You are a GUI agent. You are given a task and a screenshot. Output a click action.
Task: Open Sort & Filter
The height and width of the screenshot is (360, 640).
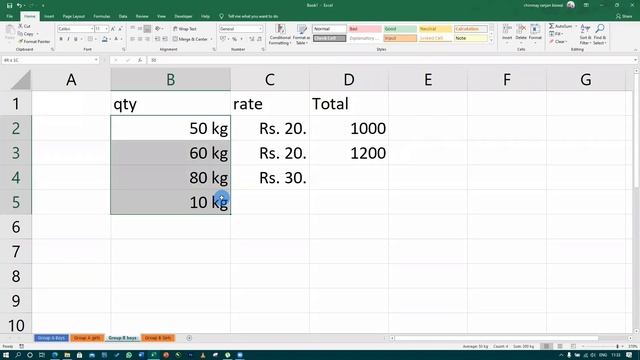585,35
